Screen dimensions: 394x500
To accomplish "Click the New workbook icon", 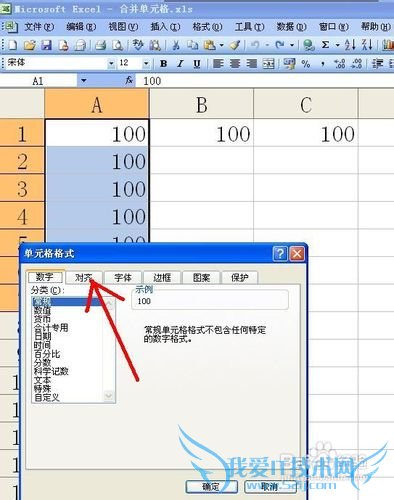I will (x=12, y=45).
